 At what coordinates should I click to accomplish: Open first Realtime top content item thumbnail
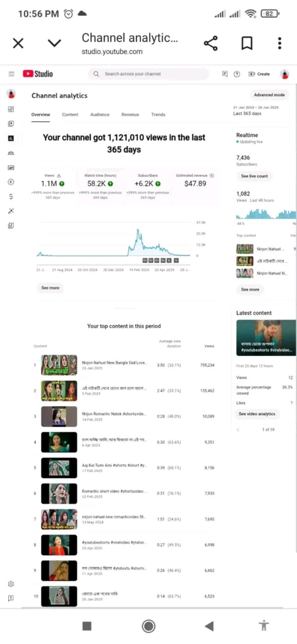click(x=245, y=249)
